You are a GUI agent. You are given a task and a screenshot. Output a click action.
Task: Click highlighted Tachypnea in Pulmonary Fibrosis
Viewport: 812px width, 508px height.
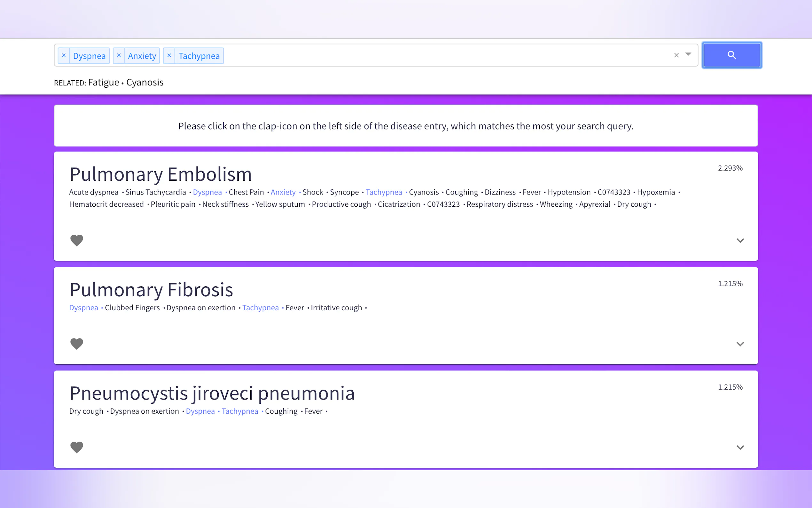[x=260, y=308]
